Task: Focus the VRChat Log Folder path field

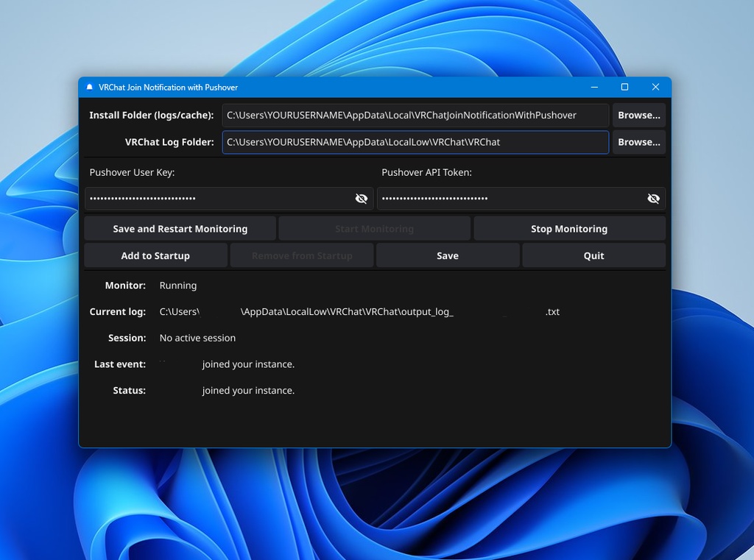Action: tap(415, 142)
